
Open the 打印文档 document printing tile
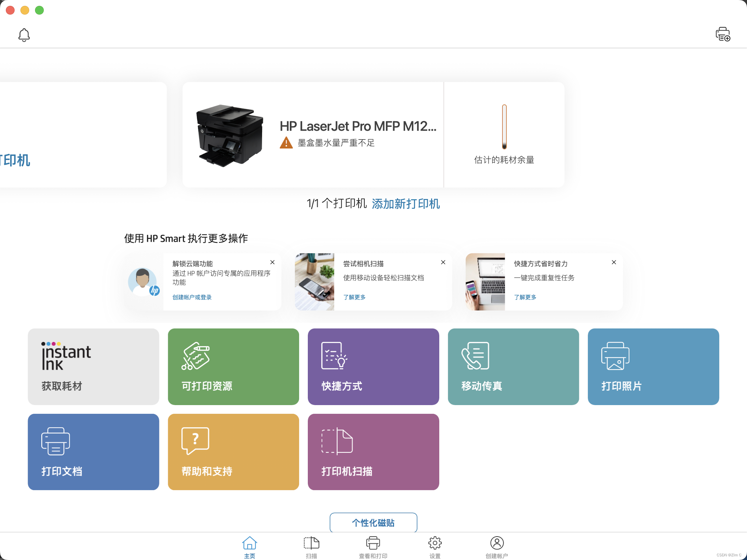(93, 452)
